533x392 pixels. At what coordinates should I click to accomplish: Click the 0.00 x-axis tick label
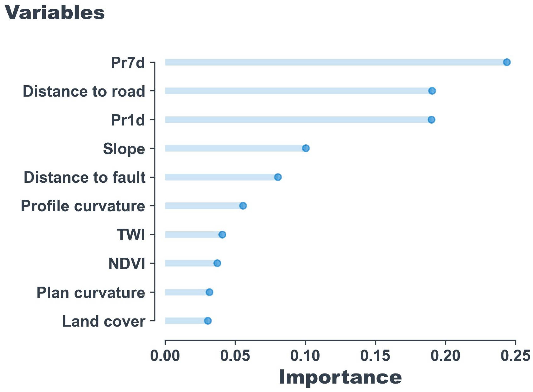[x=165, y=356]
